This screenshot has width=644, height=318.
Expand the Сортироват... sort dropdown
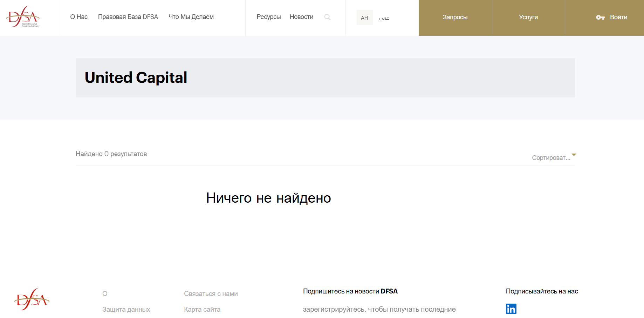pyautogui.click(x=554, y=157)
